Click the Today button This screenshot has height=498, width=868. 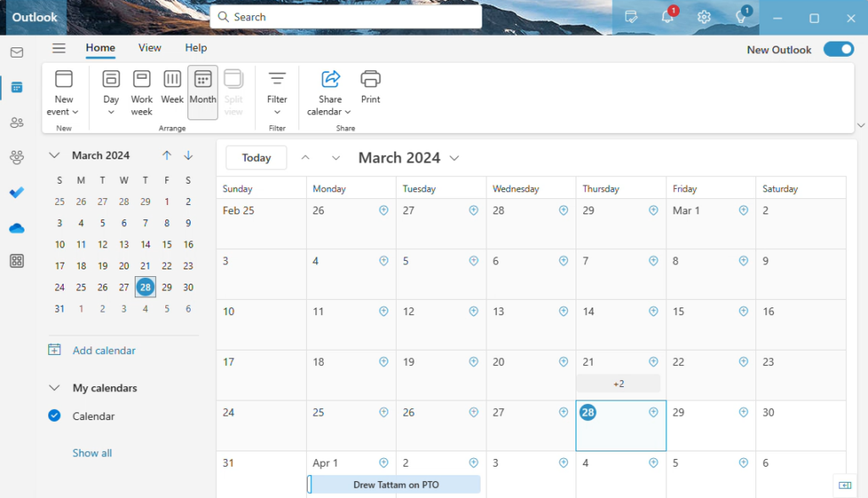pyautogui.click(x=256, y=158)
